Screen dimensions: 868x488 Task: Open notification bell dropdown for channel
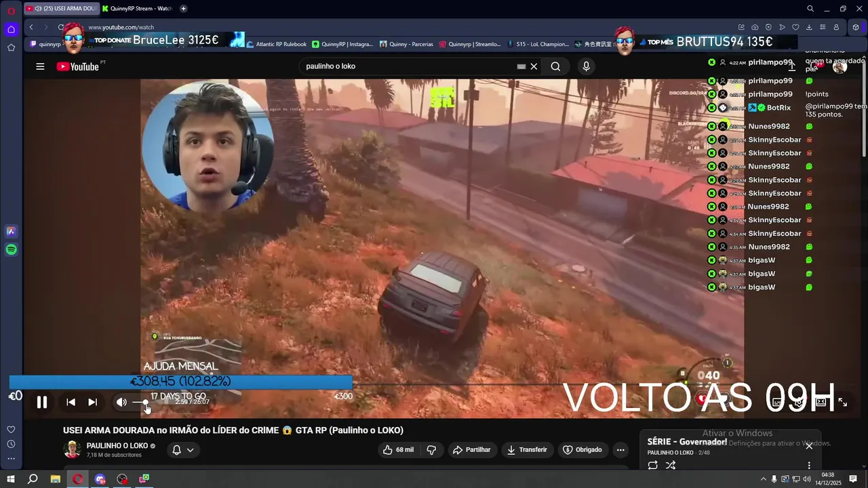183,449
